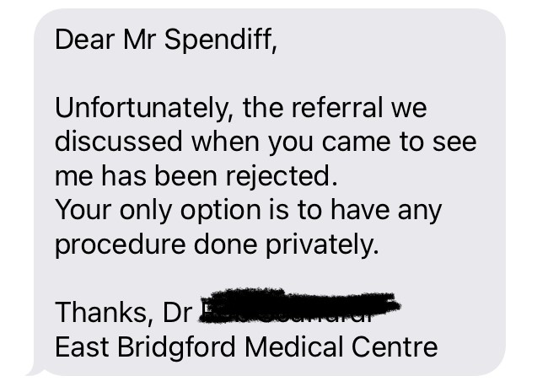Select the phrase 'came to see'
The width and height of the screenshot is (548, 392).
[x=399, y=142]
